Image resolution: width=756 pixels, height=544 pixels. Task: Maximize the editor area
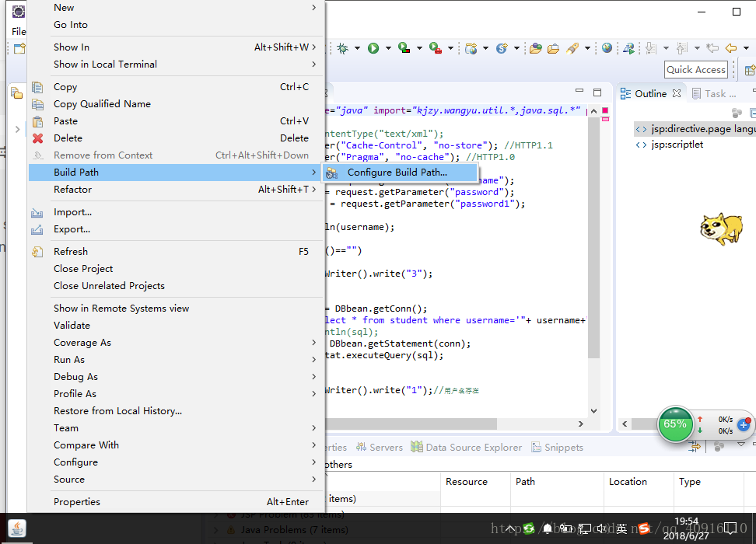[x=597, y=92]
